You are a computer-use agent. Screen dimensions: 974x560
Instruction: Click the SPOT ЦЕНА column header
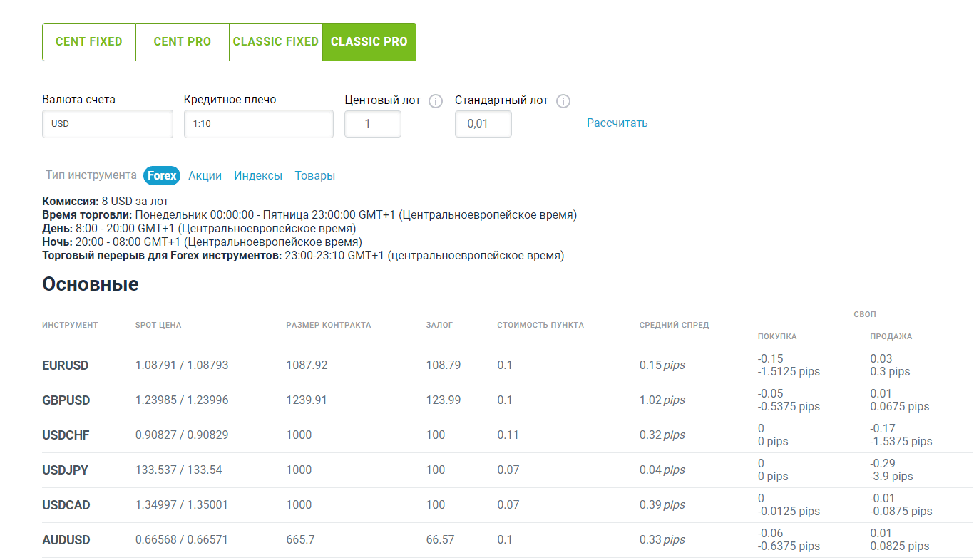tap(158, 325)
